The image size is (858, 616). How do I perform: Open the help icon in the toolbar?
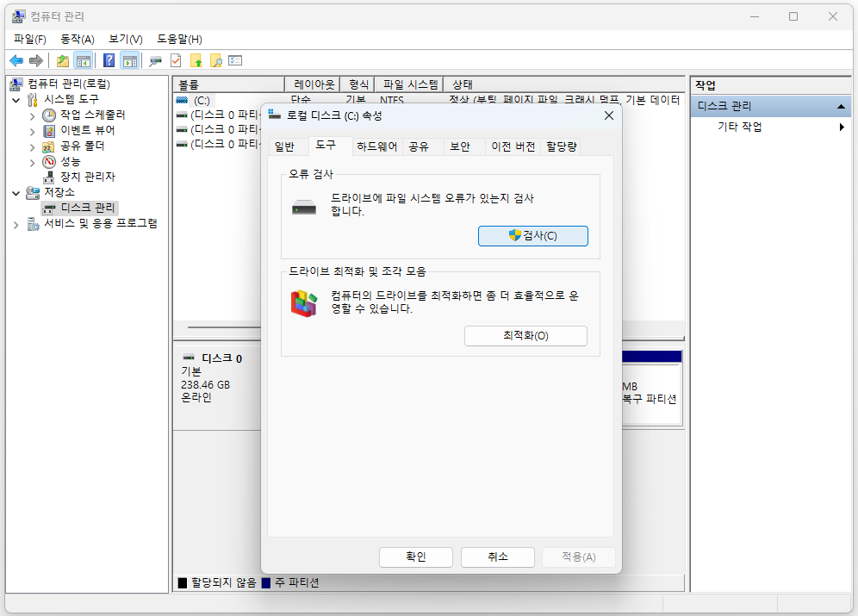pyautogui.click(x=109, y=60)
